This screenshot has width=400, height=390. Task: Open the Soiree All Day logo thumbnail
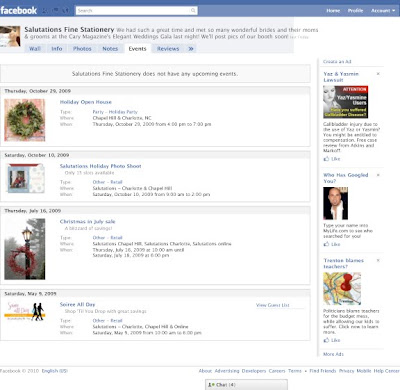(25, 311)
